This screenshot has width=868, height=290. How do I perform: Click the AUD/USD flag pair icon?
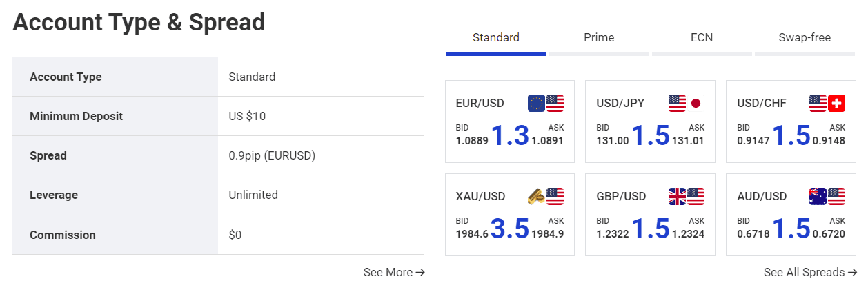click(x=827, y=197)
